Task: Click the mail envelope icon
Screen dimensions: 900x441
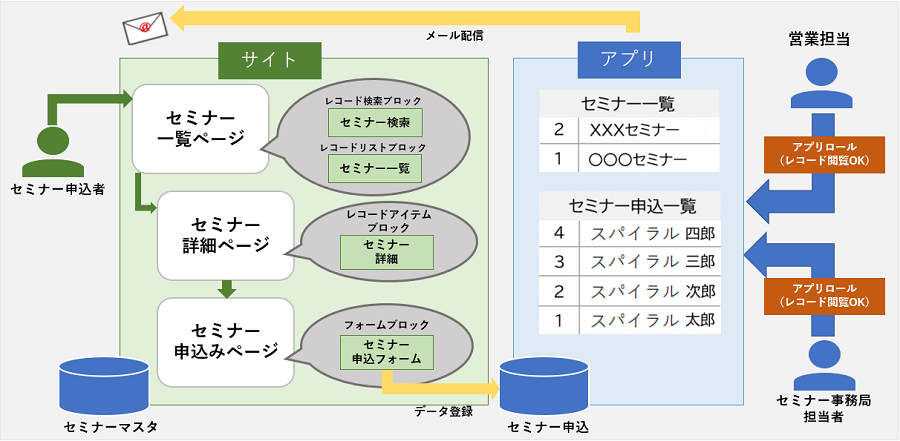Action: (146, 26)
